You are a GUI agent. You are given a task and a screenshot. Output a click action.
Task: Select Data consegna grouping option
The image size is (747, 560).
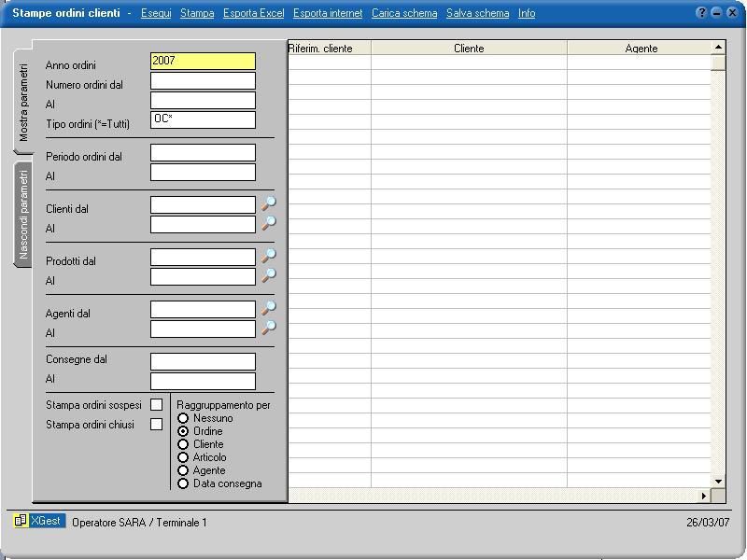pos(183,484)
